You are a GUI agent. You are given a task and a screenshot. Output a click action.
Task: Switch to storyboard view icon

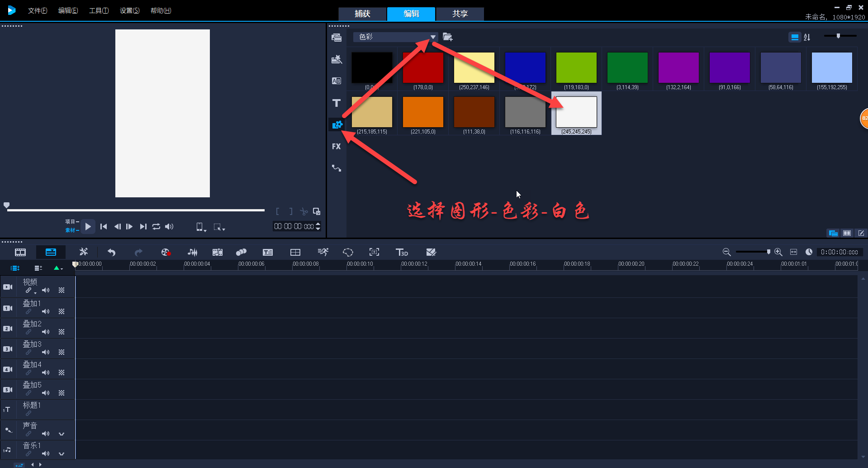click(x=20, y=253)
